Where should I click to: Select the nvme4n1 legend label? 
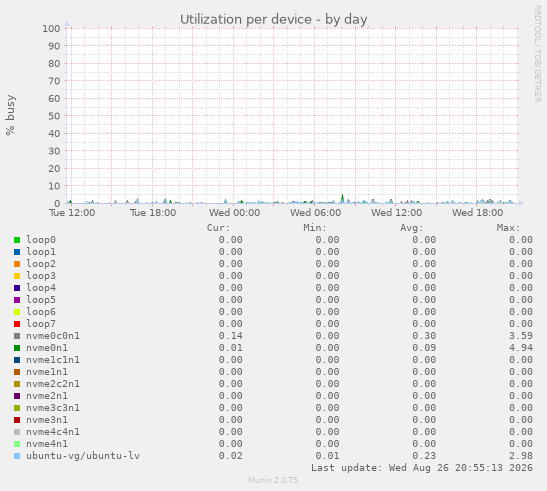click(47, 444)
